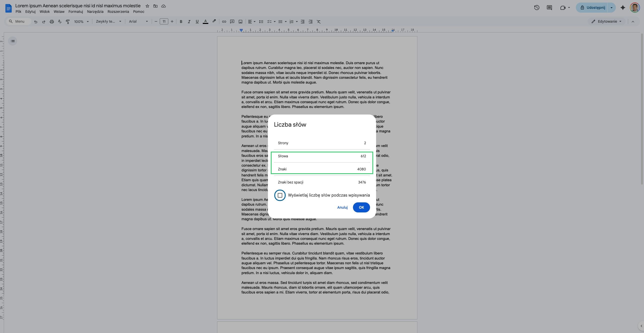Click the font size field
The width and height of the screenshot is (644, 333).
(x=164, y=22)
